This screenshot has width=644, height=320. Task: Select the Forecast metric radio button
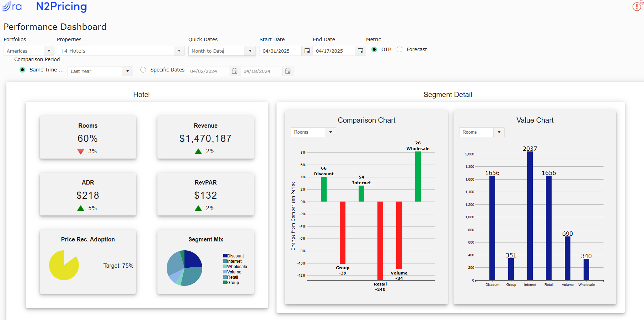(x=399, y=49)
